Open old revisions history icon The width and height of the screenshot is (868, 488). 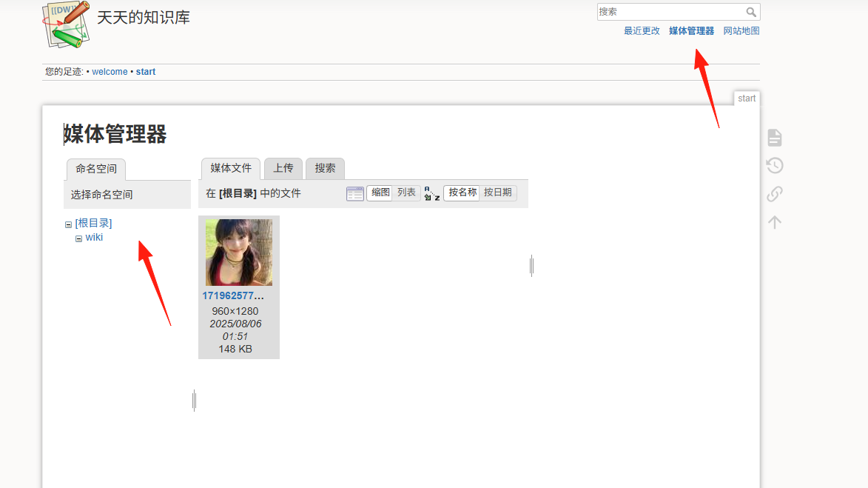[775, 165]
